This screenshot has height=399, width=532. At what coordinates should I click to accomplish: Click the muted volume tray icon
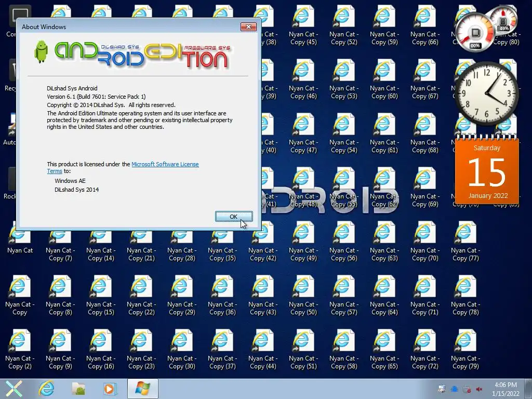tap(480, 389)
